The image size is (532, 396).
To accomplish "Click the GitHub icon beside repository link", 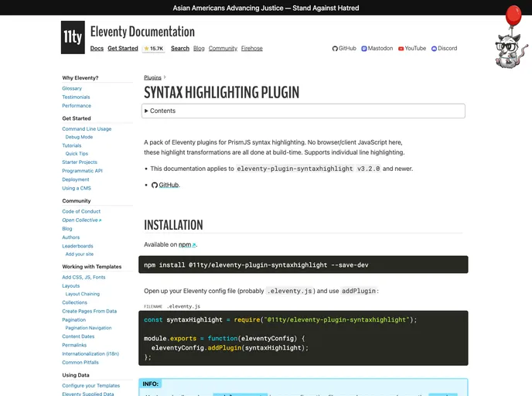I will [x=155, y=185].
